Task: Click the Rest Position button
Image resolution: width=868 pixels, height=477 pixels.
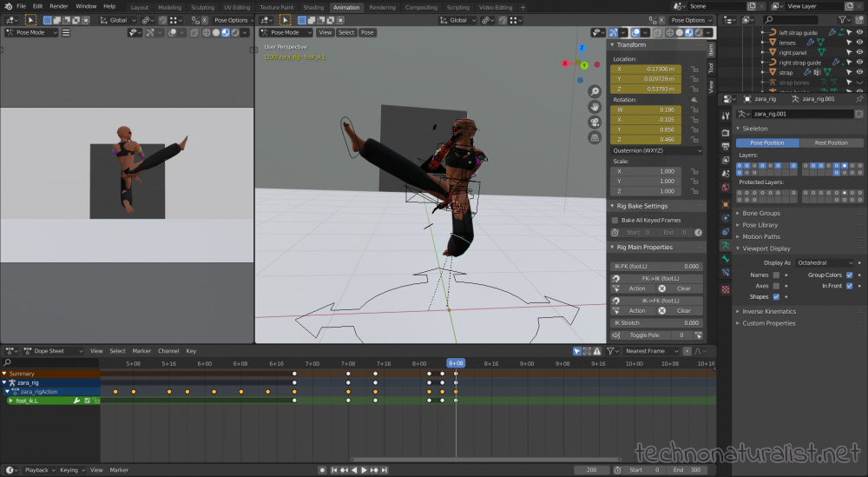Action: 831,143
